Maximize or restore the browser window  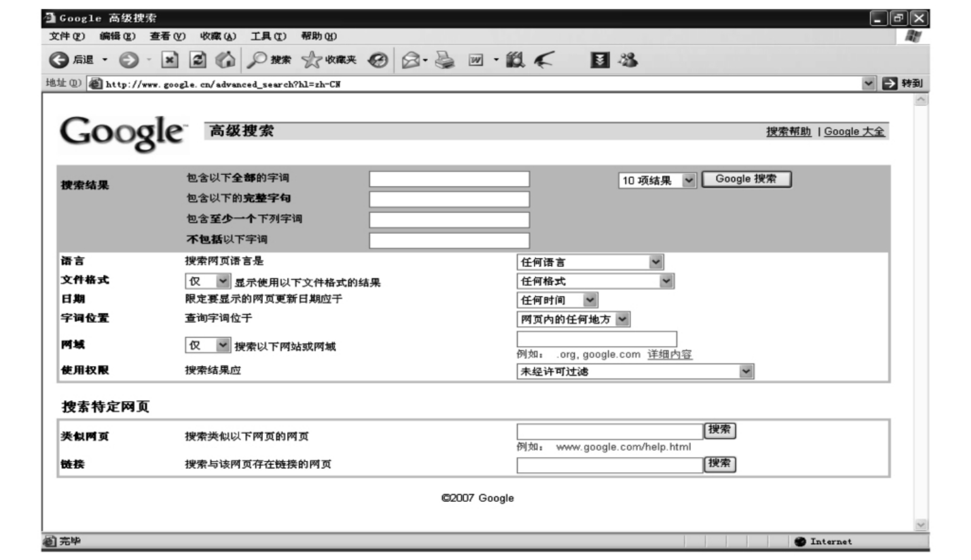[898, 18]
